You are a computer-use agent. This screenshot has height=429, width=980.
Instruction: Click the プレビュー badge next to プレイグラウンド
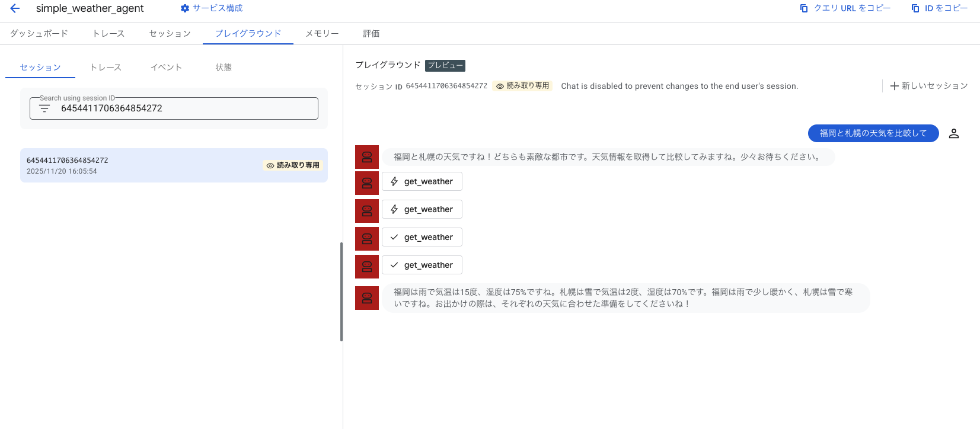click(x=445, y=66)
